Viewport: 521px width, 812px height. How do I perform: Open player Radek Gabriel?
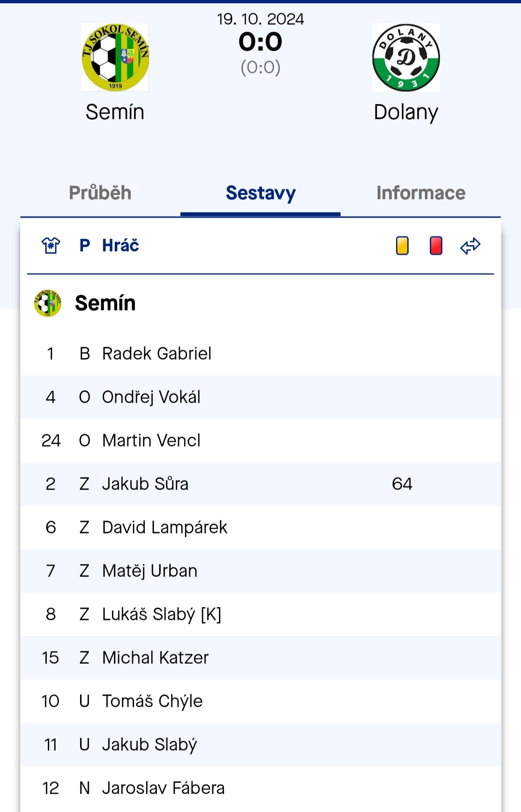(x=157, y=354)
